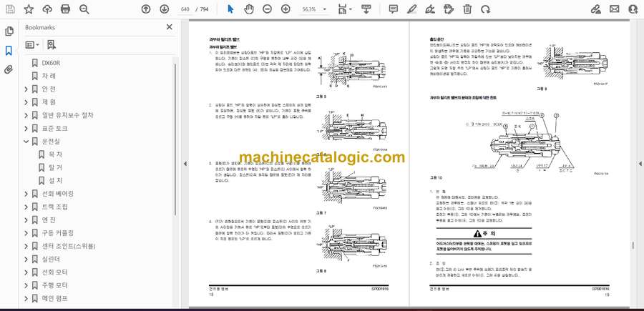The width and height of the screenshot is (644, 311).
Task: Expand the 선회 모터 bookmark
Action: (x=26, y=272)
